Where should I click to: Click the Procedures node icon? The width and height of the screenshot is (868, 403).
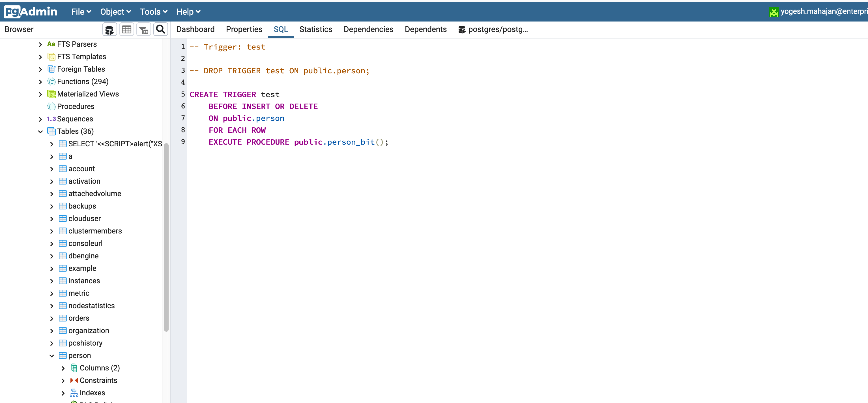click(x=51, y=106)
